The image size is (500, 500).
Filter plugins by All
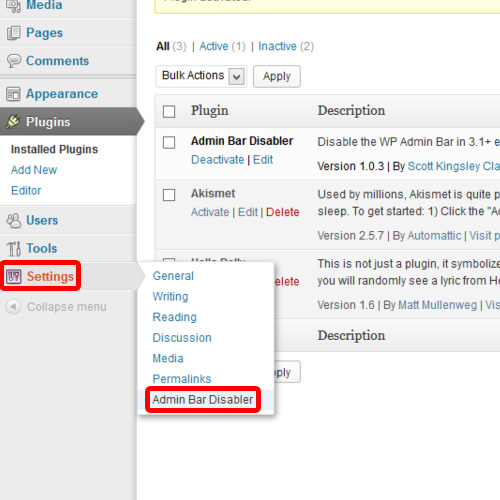click(x=163, y=46)
